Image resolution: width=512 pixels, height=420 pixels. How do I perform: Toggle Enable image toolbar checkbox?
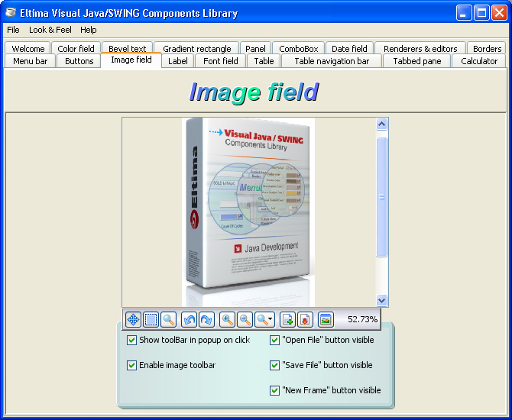[131, 365]
